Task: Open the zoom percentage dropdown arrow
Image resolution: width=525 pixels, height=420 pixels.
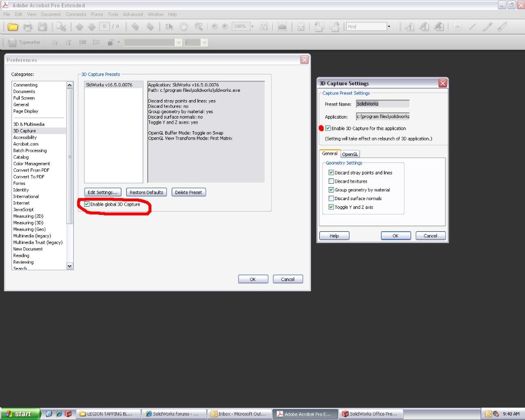Action: (x=253, y=26)
